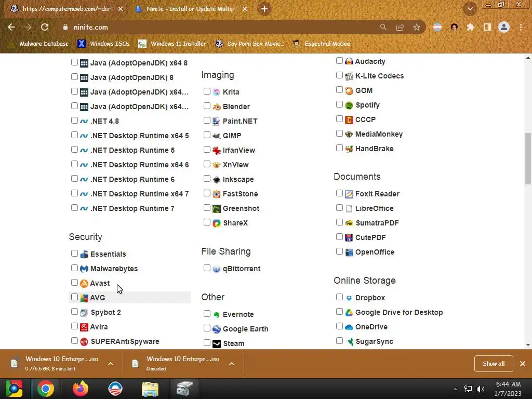The image size is (532, 399).
Task: Open File Explorer from the taskbar
Action: 150,389
